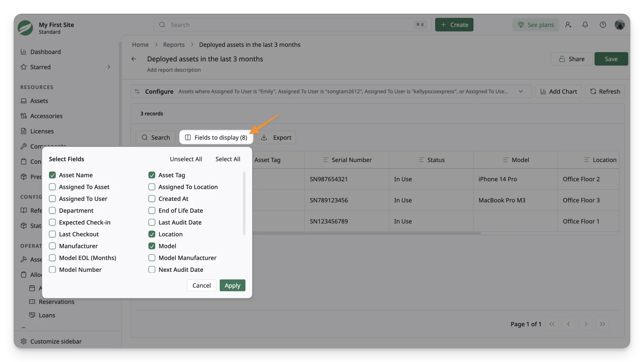Screen dimensions: 644x362
Task: Check the Created At field
Action: click(x=152, y=198)
